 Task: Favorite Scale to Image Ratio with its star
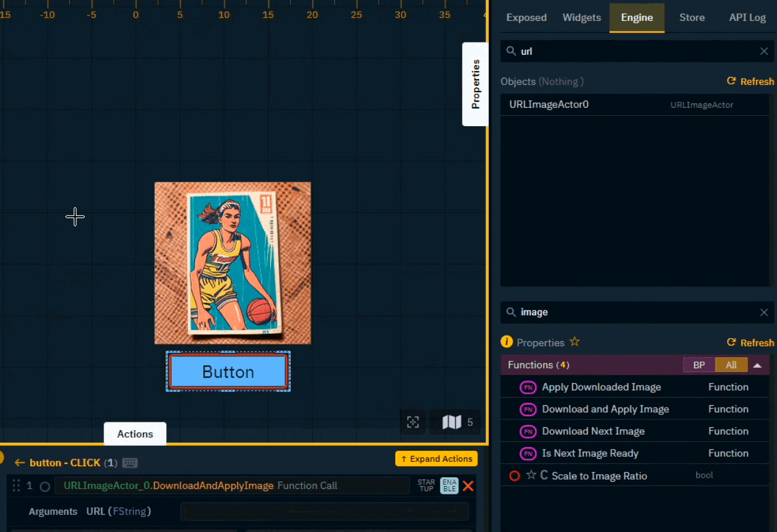(x=531, y=475)
